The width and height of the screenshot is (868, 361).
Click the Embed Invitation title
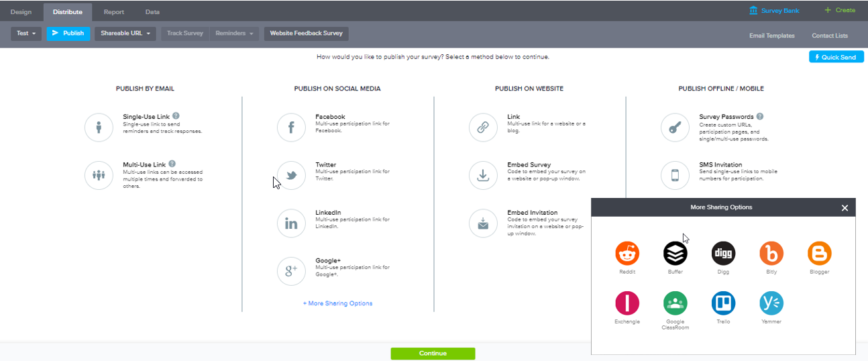[533, 213]
